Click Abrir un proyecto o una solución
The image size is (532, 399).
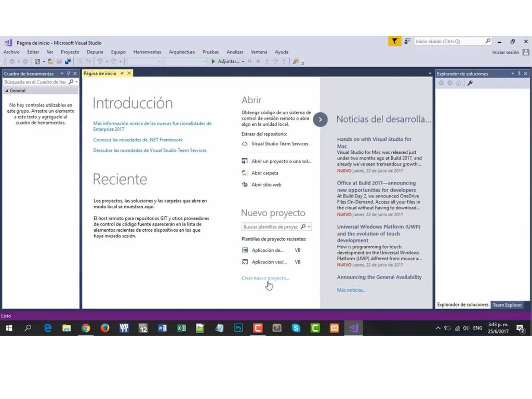tap(276, 161)
